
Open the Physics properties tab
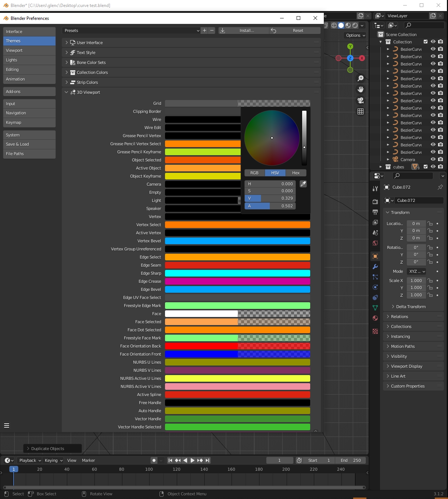375,287
